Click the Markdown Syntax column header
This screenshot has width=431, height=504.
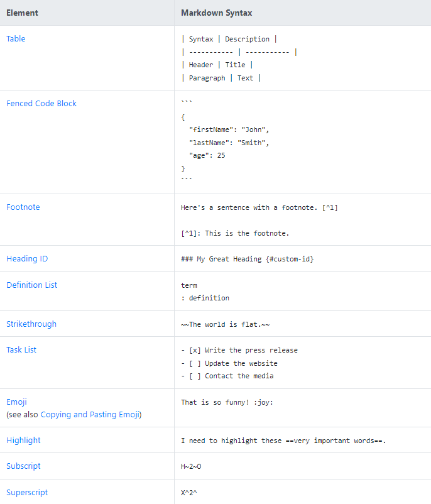tap(216, 13)
